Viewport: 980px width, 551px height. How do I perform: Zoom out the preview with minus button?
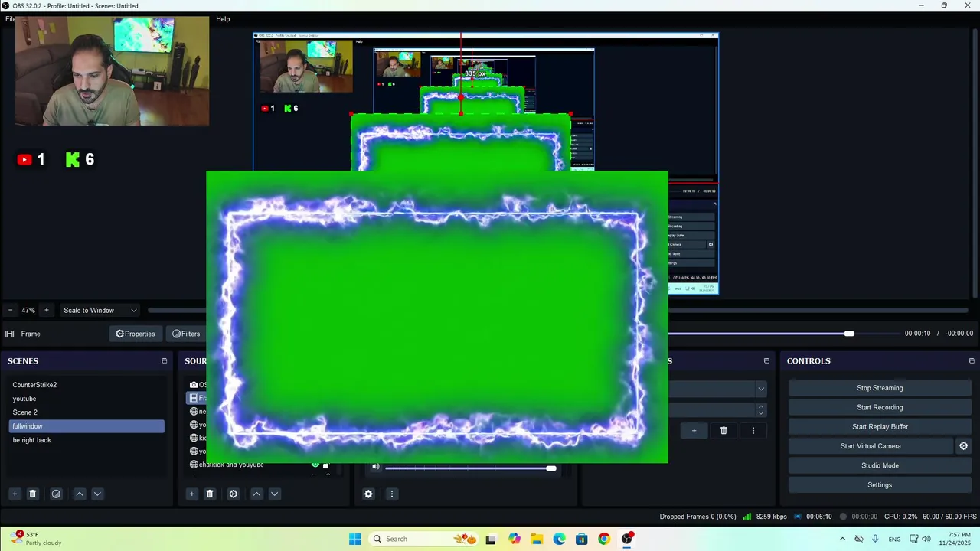(x=10, y=310)
